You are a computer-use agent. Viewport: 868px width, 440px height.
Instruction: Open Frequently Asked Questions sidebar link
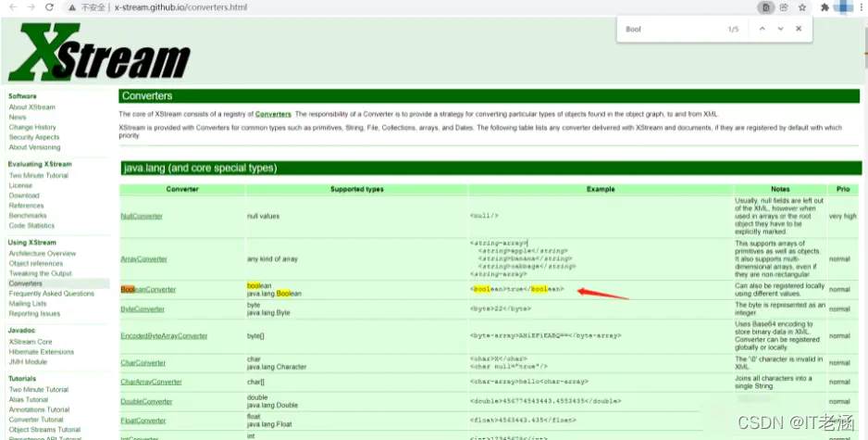click(x=52, y=293)
